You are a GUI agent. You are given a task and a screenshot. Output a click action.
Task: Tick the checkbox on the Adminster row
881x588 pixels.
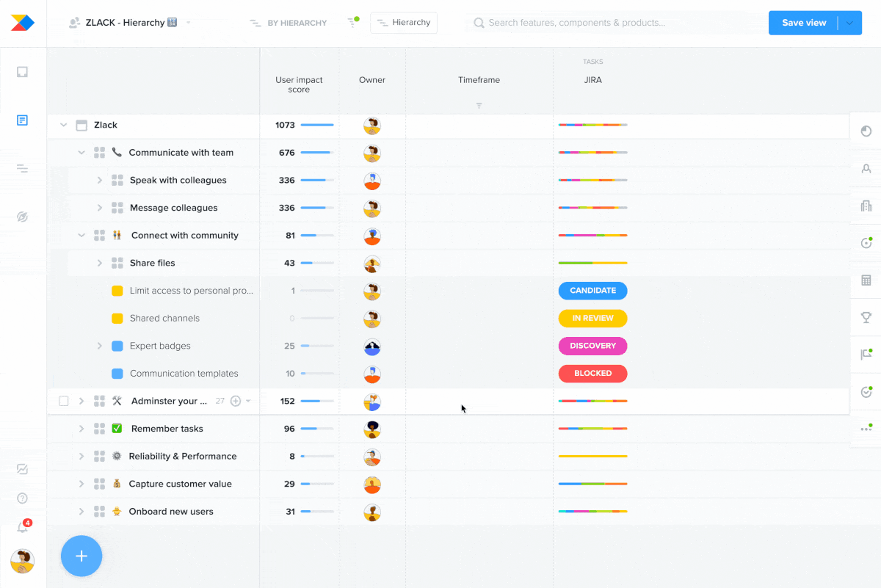(64, 401)
